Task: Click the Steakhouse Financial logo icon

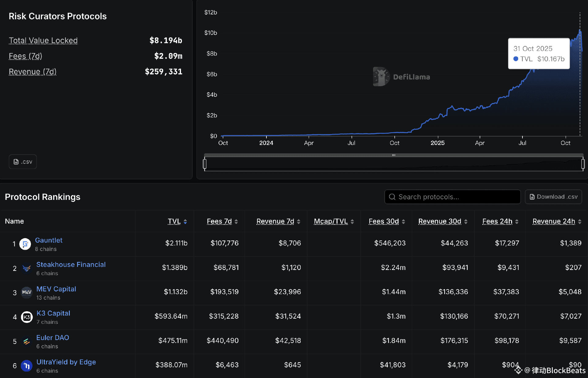Action: 27,268
